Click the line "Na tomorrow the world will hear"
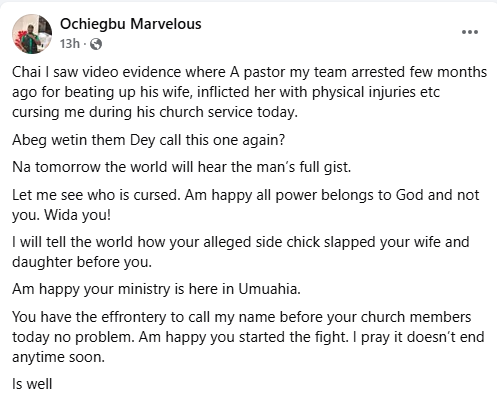The height and width of the screenshot is (396, 497). (182, 167)
